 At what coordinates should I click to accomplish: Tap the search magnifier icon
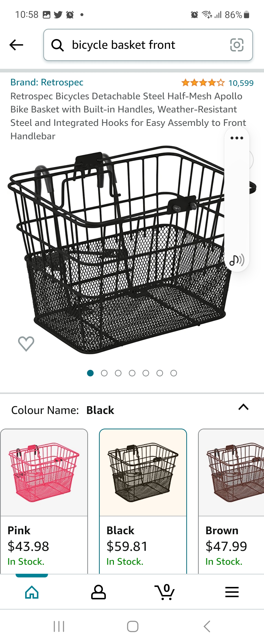58,45
